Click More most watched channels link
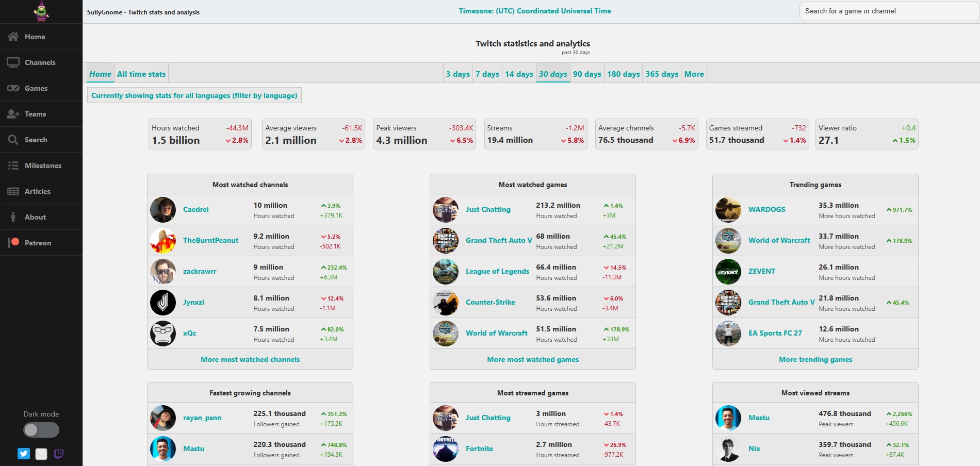Image resolution: width=980 pixels, height=466 pixels. tap(250, 359)
